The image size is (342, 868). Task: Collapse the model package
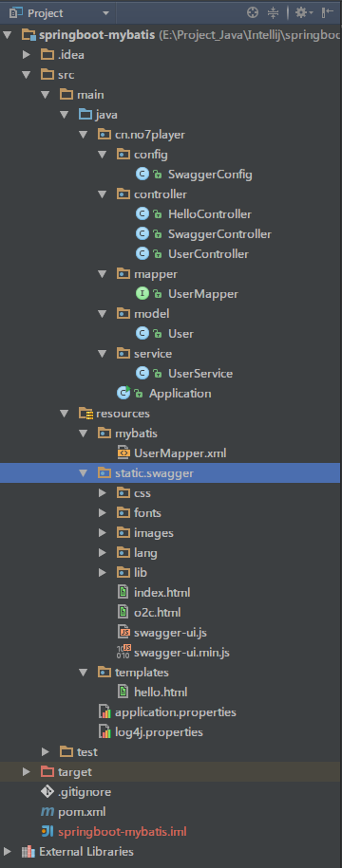coord(102,314)
